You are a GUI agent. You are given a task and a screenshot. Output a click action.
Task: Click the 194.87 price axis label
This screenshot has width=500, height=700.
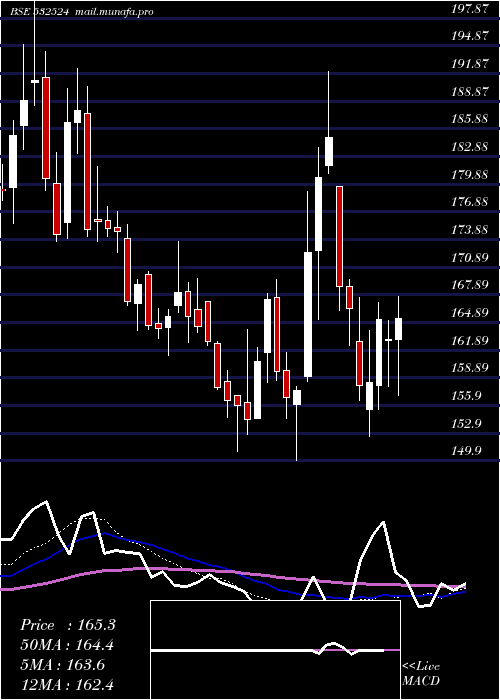tap(469, 37)
